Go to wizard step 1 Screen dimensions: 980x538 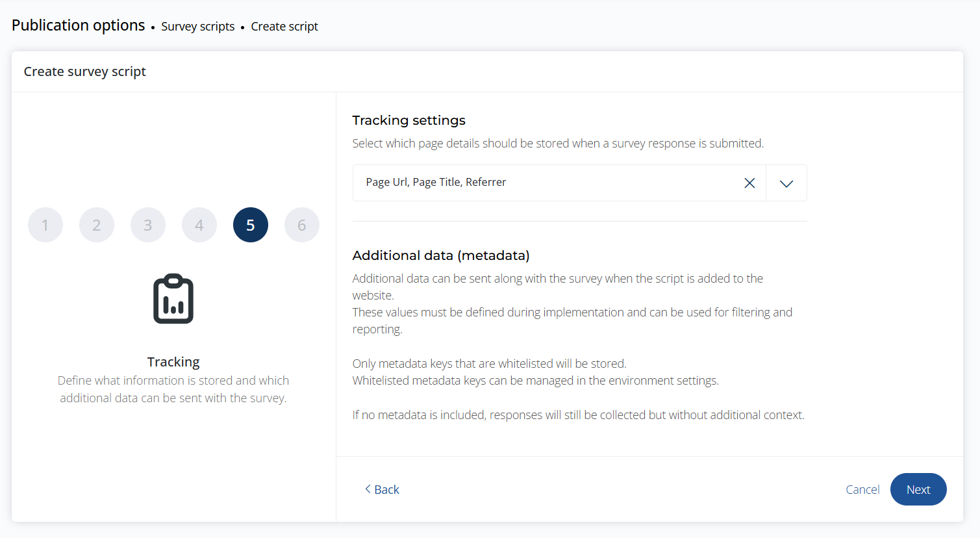[x=45, y=225]
